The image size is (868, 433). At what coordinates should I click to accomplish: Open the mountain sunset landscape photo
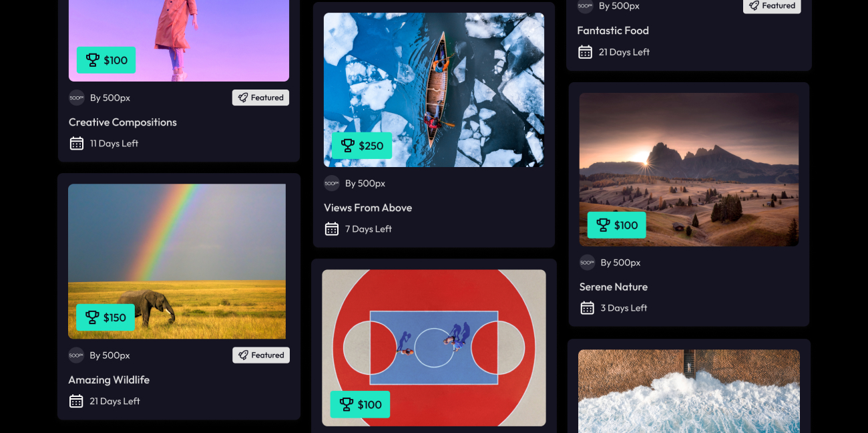click(x=689, y=170)
